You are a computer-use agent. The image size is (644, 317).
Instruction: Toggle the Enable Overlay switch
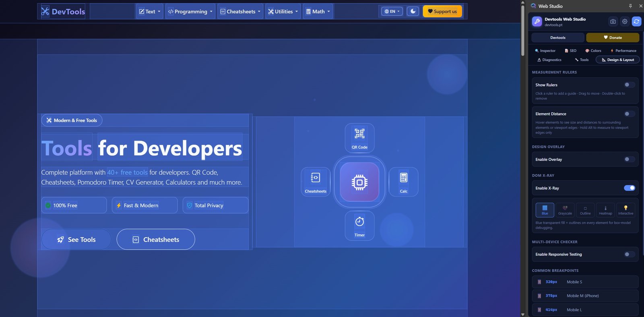tap(630, 159)
